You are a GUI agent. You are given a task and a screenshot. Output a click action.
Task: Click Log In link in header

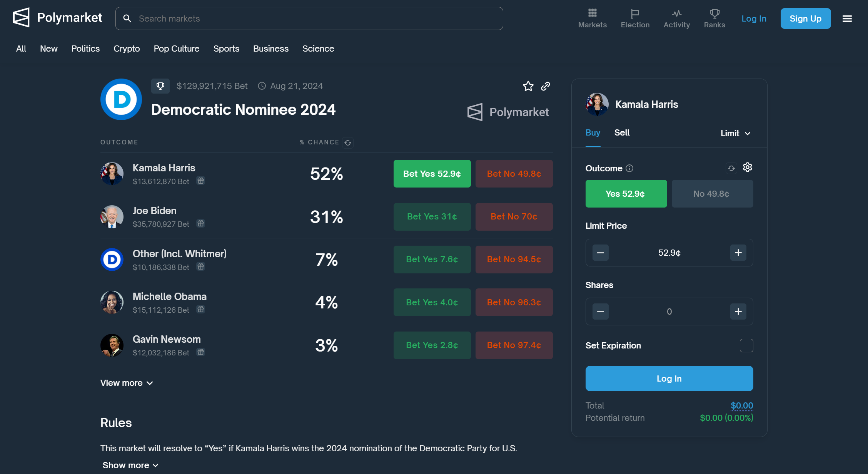click(754, 18)
